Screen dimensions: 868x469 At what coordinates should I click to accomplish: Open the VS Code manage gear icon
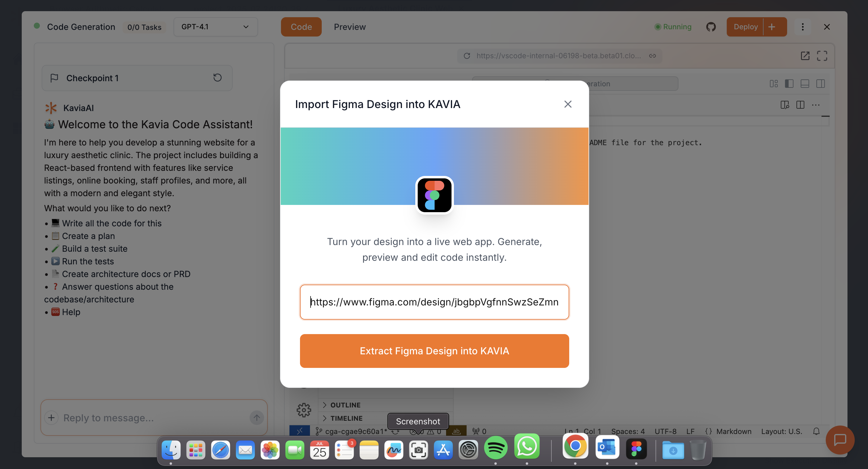point(304,410)
